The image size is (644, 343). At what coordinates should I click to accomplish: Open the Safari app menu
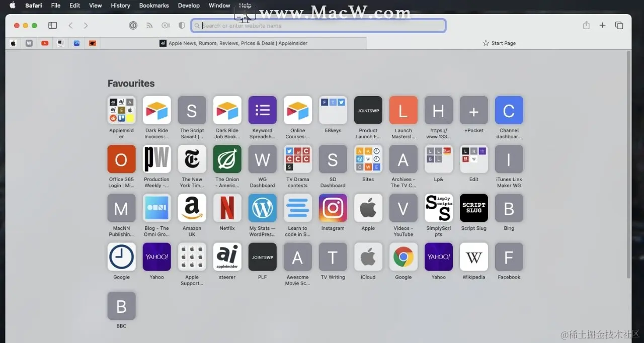[x=34, y=6]
